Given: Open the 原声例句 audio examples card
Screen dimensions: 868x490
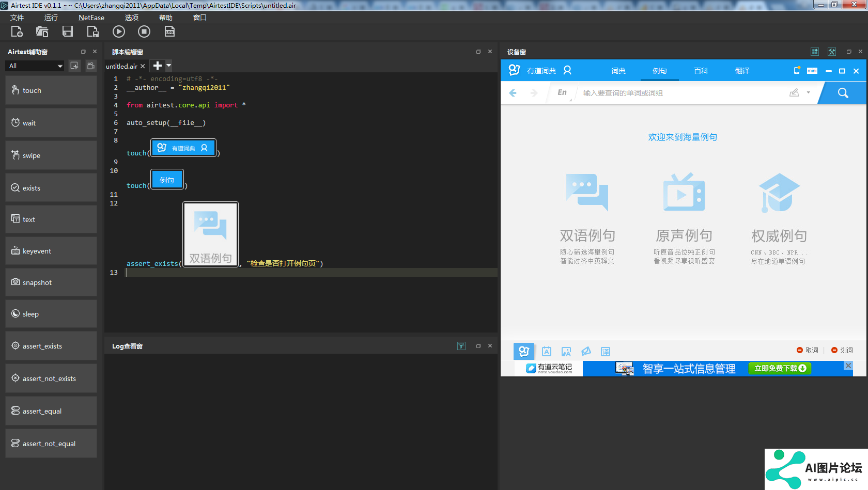Looking at the screenshot, I should [684, 219].
